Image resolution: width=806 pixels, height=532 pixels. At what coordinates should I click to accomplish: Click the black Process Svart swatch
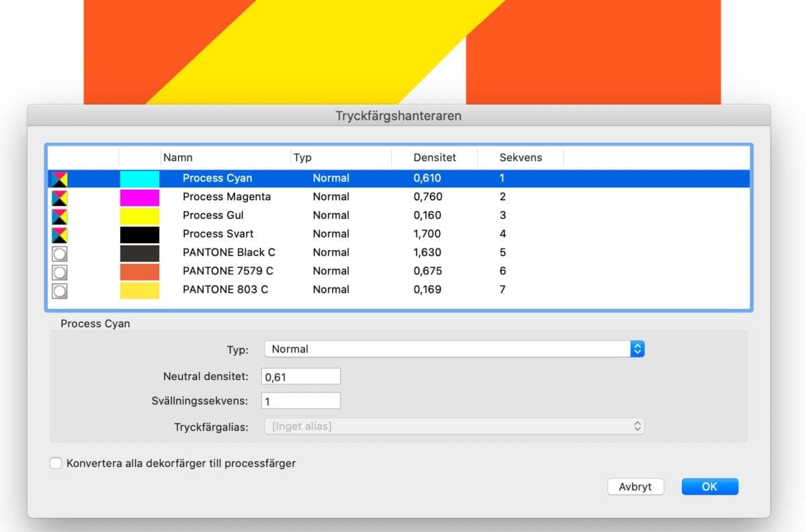click(x=140, y=234)
